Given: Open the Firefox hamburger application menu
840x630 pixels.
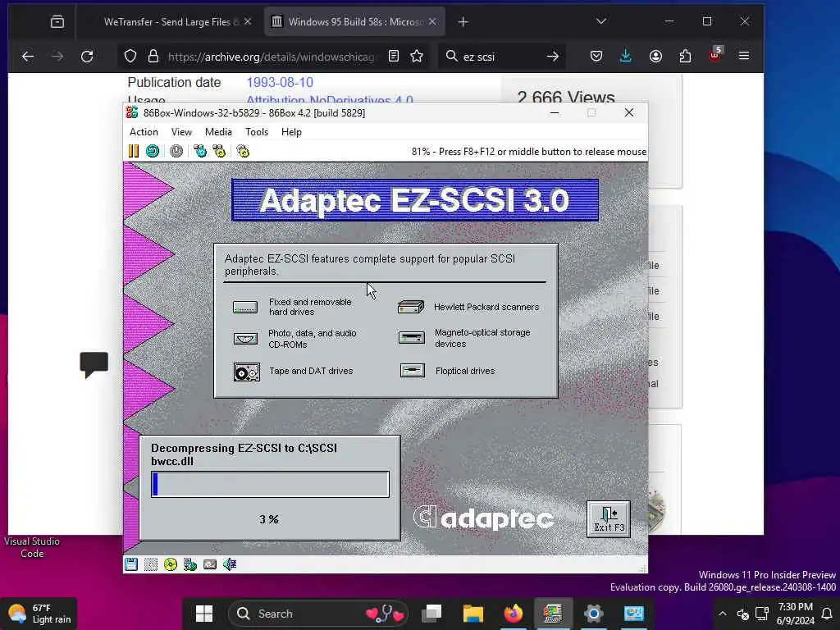Looking at the screenshot, I should coord(744,57).
